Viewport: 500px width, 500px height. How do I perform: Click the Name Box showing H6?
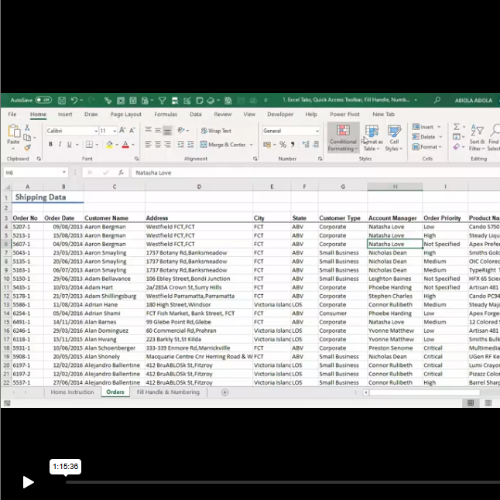click(x=35, y=172)
